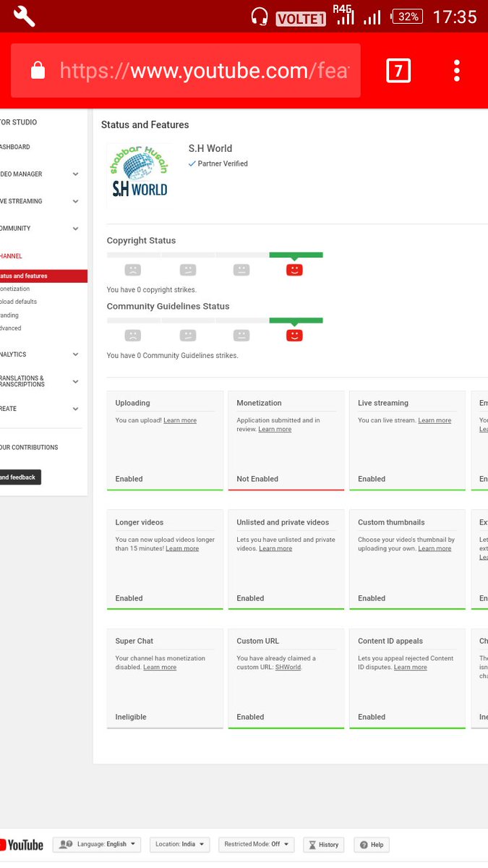Click Learn more in Unlisted and private videos

[275, 549]
